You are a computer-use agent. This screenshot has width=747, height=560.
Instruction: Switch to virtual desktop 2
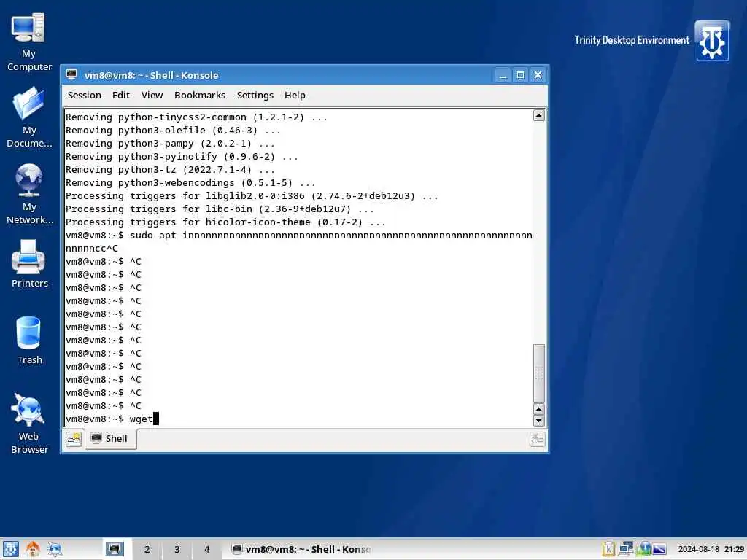[147, 549]
